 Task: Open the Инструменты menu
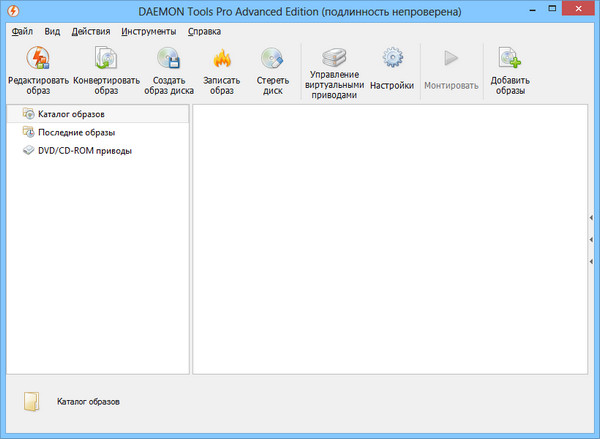click(x=148, y=31)
